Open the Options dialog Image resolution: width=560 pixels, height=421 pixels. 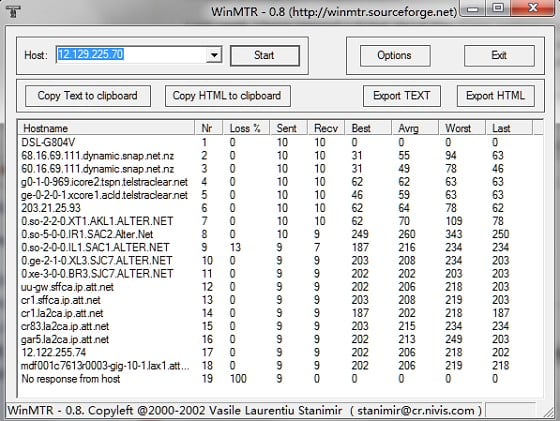point(395,55)
